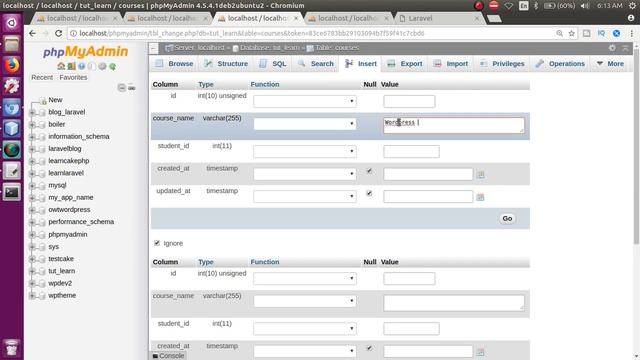This screenshot has height=360, width=640.
Task: Click green reload navigation panel icon
Action: point(112,66)
